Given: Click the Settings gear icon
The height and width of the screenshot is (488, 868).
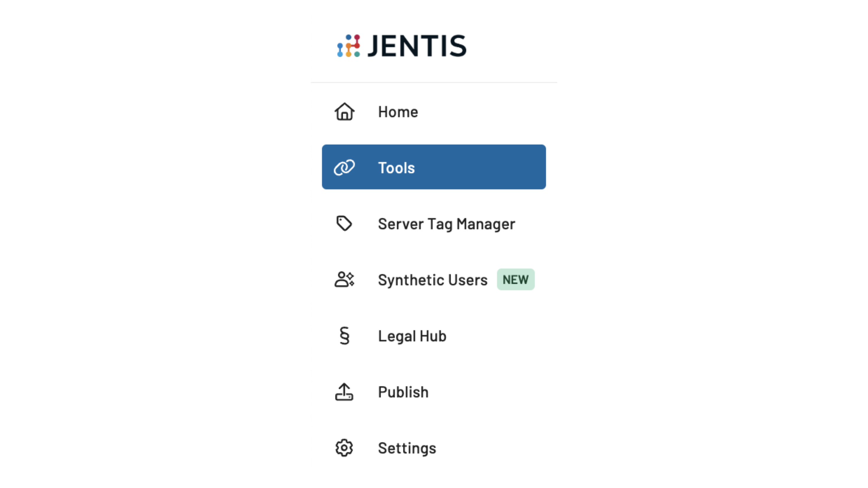Looking at the screenshot, I should coord(345,448).
